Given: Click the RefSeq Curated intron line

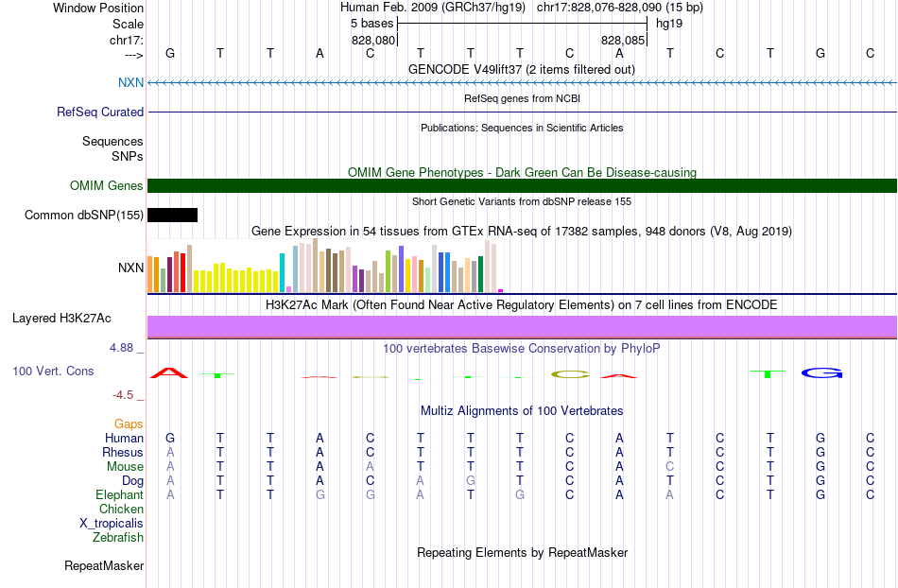Looking at the screenshot, I should [522, 112].
